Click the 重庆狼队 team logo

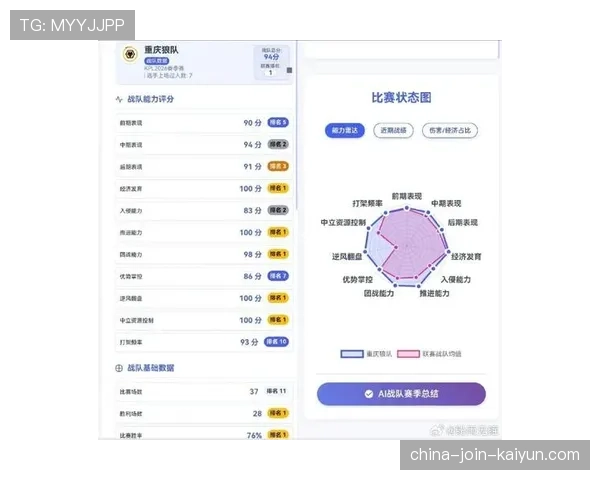pyautogui.click(x=130, y=54)
